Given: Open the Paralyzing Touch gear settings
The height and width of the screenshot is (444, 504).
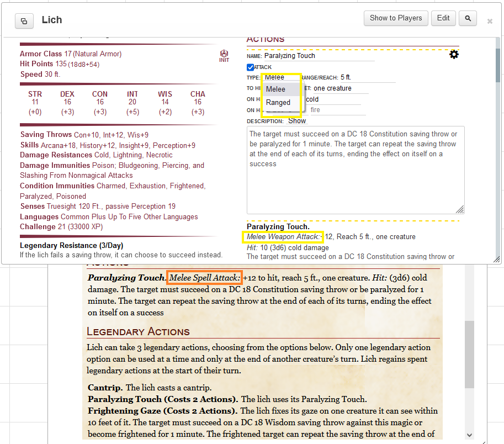Looking at the screenshot, I should click(x=454, y=54).
